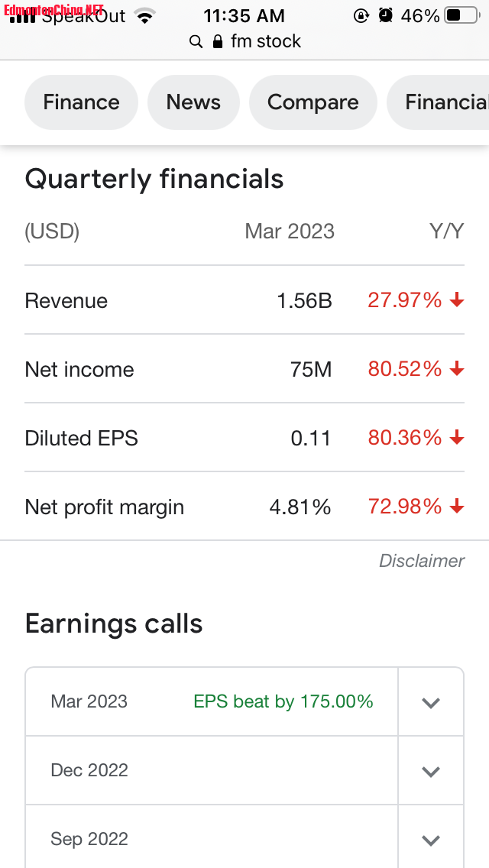Tap the battery icon in status bar
This screenshot has width=489, height=868.
(461, 15)
